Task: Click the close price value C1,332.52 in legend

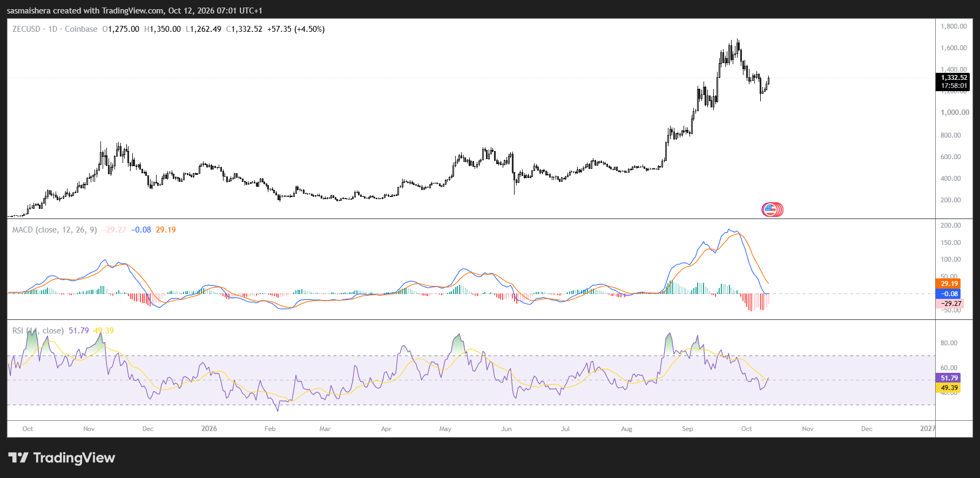Action: pyautogui.click(x=244, y=29)
